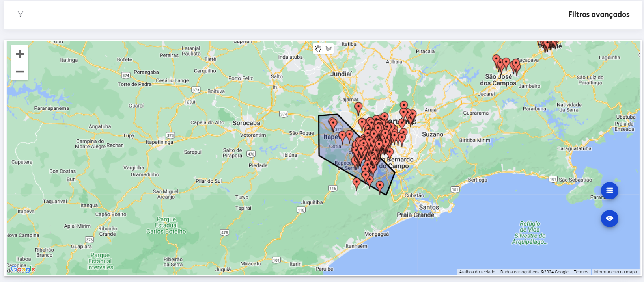Zoom in on the map
644x282 pixels.
(x=20, y=54)
